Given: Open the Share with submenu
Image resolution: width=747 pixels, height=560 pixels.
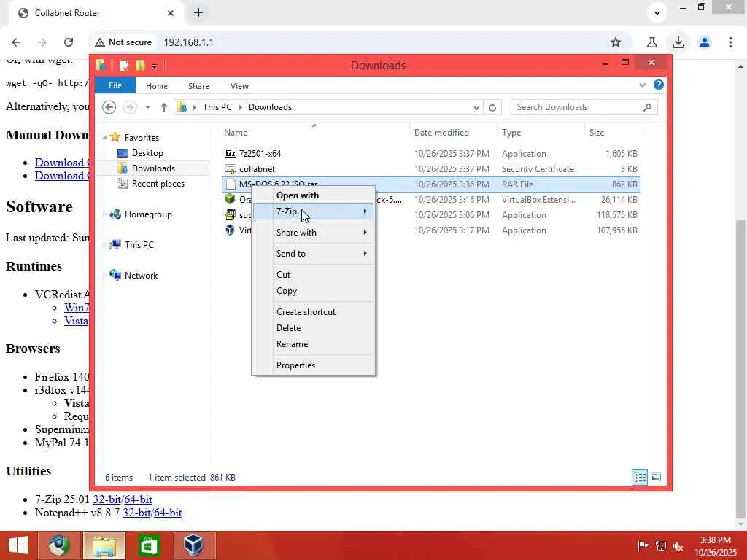Looking at the screenshot, I should (x=313, y=233).
